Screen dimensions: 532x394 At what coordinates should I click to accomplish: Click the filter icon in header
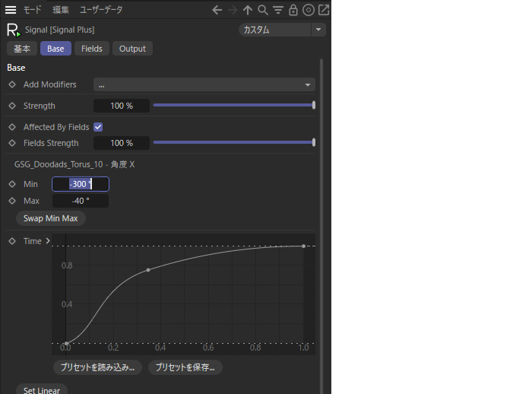(x=278, y=10)
